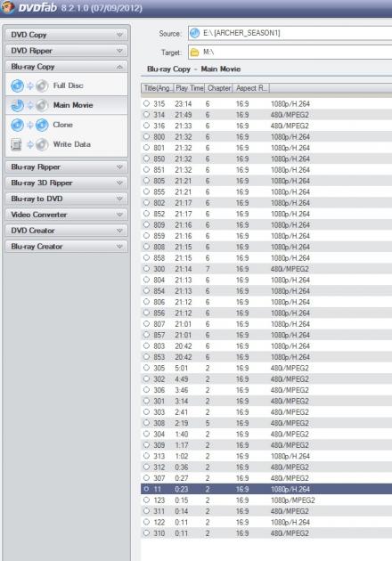The width and height of the screenshot is (392, 561).
Task: Click title number 852
Action: (159, 214)
